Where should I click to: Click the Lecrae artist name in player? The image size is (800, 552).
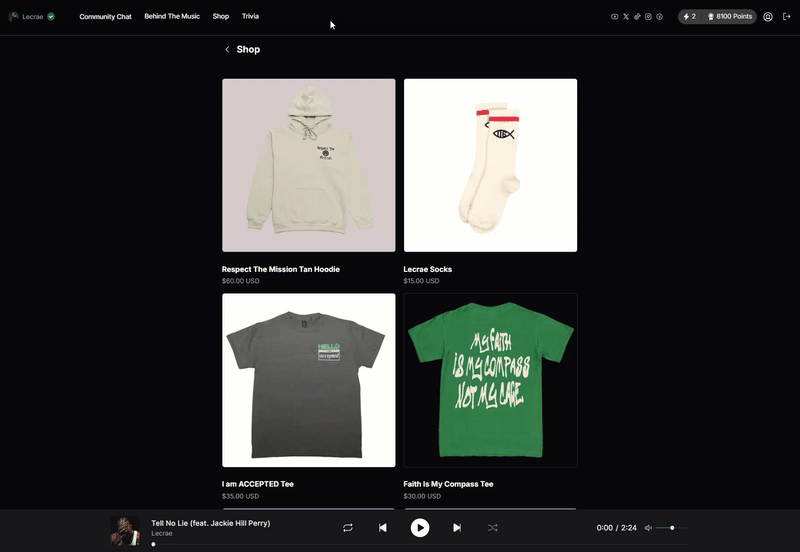162,534
